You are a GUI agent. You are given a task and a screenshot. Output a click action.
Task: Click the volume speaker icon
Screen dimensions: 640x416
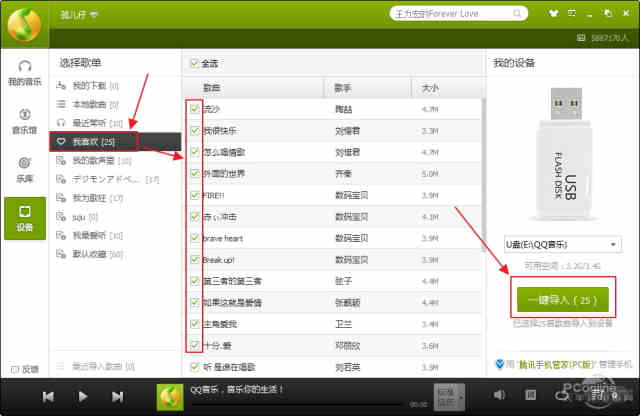499,395
